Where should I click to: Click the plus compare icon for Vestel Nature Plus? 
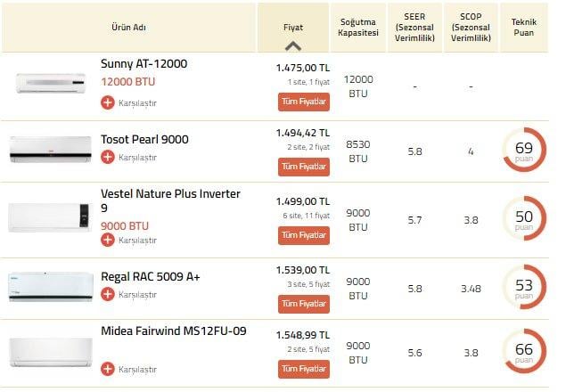pyautogui.click(x=108, y=240)
